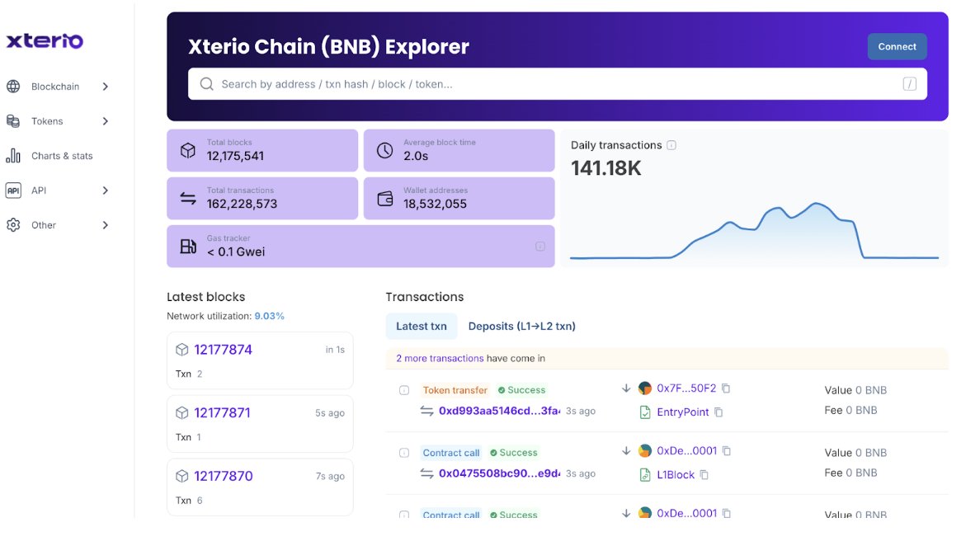Expand the Tokens submenu arrow
The image size is (980, 546).
(106, 121)
